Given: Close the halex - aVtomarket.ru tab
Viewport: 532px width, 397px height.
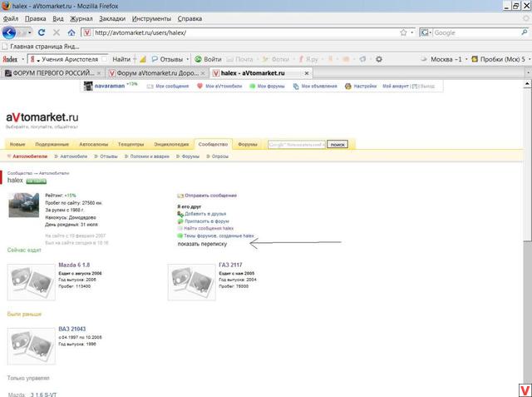Looking at the screenshot, I should 307,73.
